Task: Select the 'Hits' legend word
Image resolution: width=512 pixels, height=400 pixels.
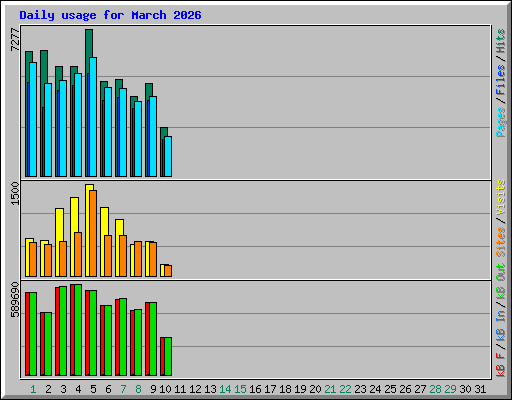Action: coord(500,41)
